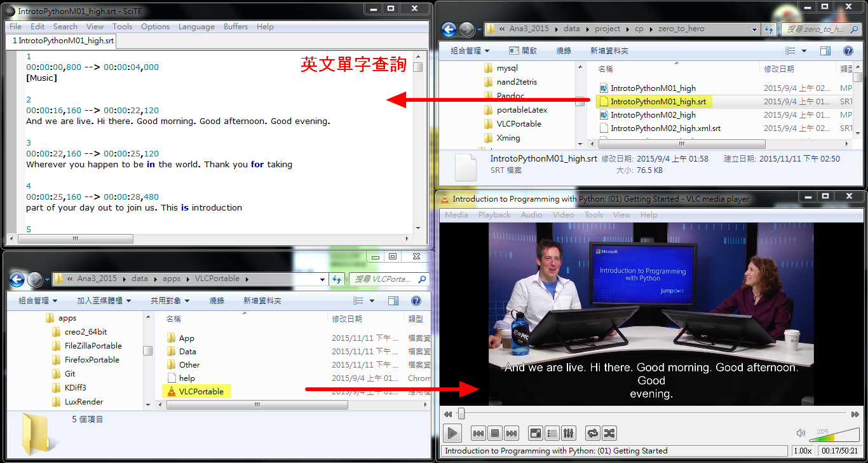The width and height of the screenshot is (868, 463).
Task: Play the video in VLC
Action: pos(452,433)
